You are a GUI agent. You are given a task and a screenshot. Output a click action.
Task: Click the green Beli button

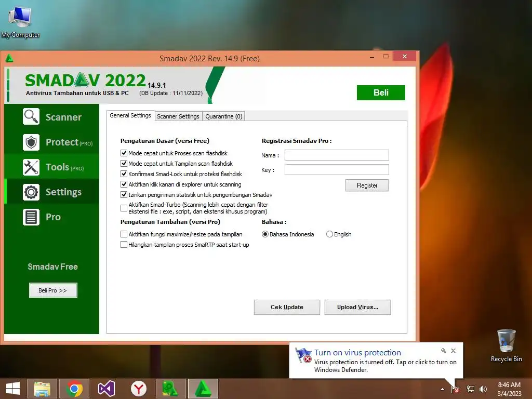click(381, 92)
